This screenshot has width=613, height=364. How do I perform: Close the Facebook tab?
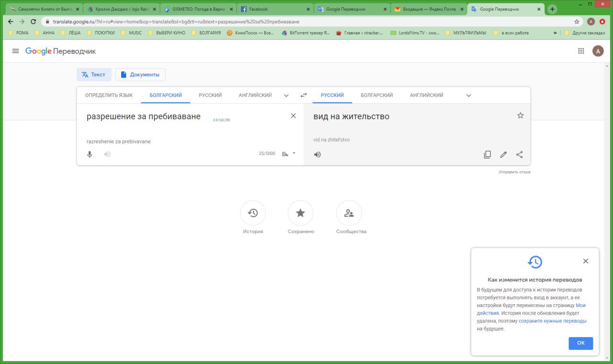click(309, 9)
